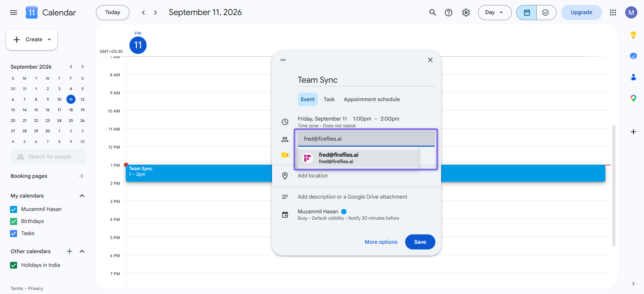Open the Google apps grid

[x=613, y=13]
